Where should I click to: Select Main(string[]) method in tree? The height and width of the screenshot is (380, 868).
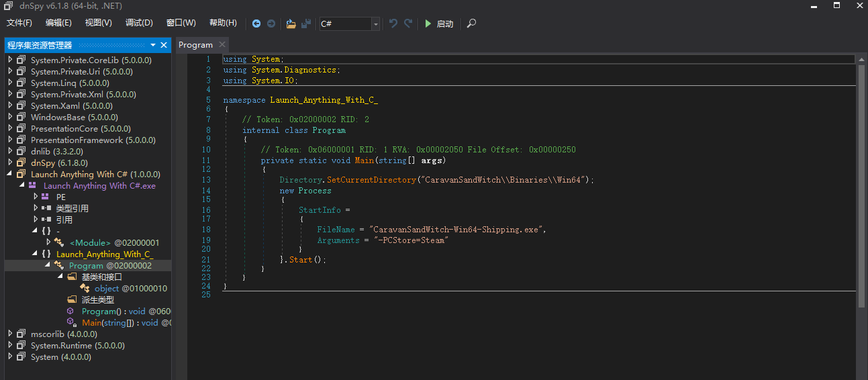pyautogui.click(x=119, y=322)
